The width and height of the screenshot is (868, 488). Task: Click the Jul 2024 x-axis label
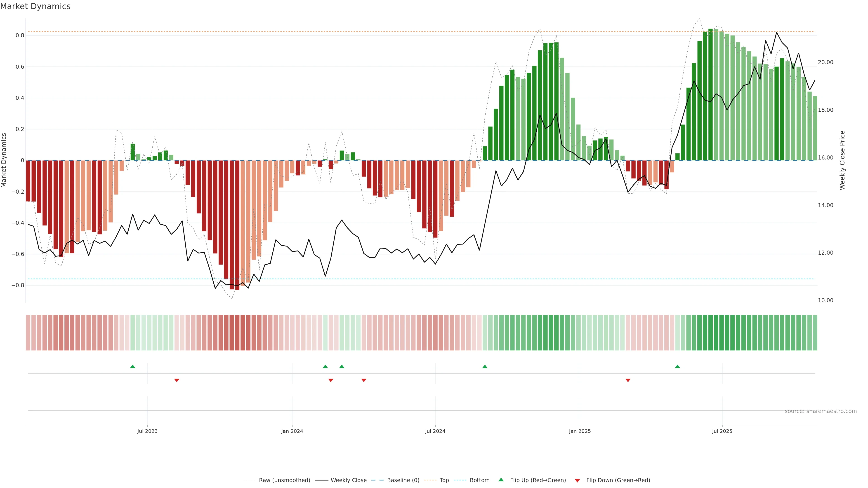point(435,432)
